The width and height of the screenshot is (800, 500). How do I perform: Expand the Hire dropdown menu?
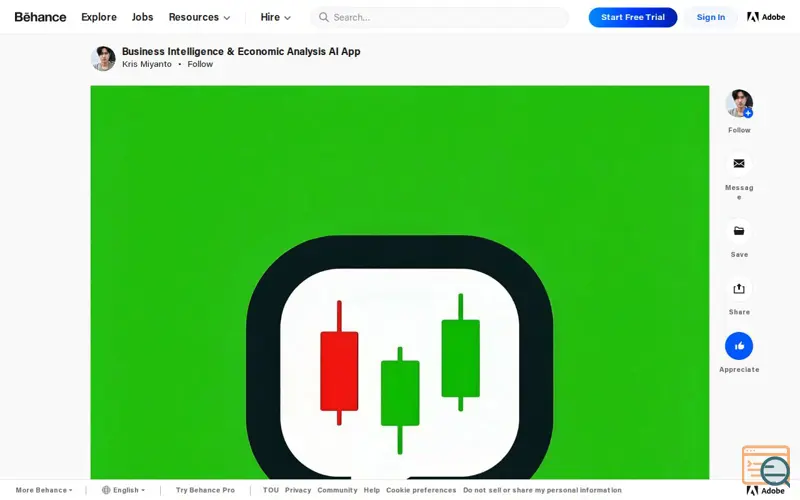pyautogui.click(x=276, y=17)
